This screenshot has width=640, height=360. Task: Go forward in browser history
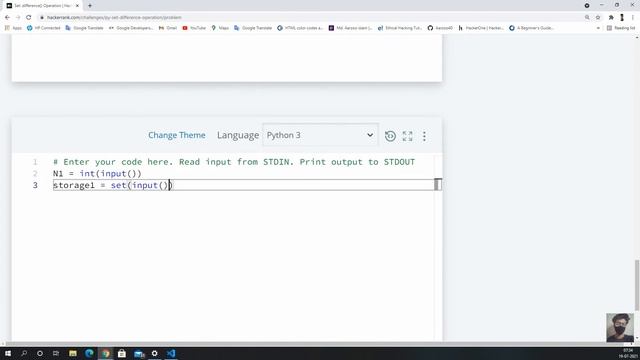[x=18, y=18]
